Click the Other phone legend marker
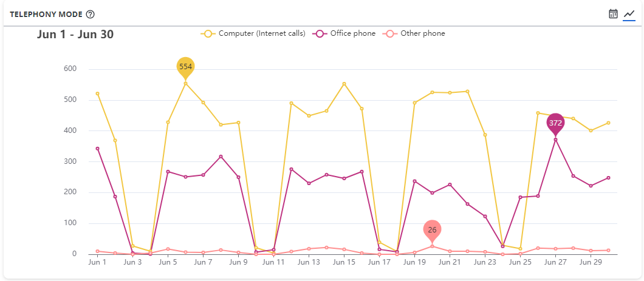 click(391, 34)
